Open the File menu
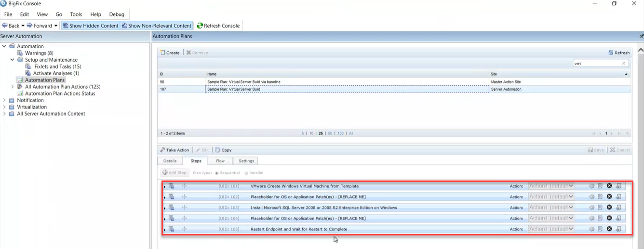This screenshot has width=644, height=249. click(8, 14)
